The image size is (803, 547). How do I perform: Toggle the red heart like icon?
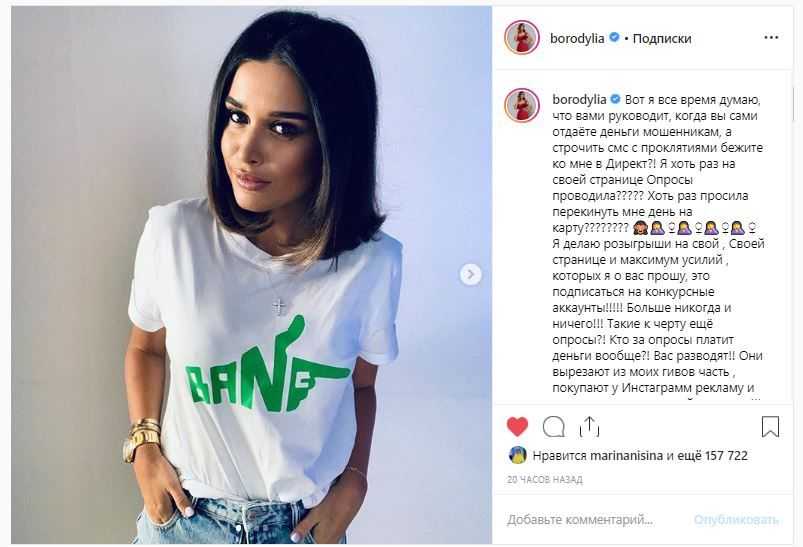pyautogui.click(x=517, y=427)
